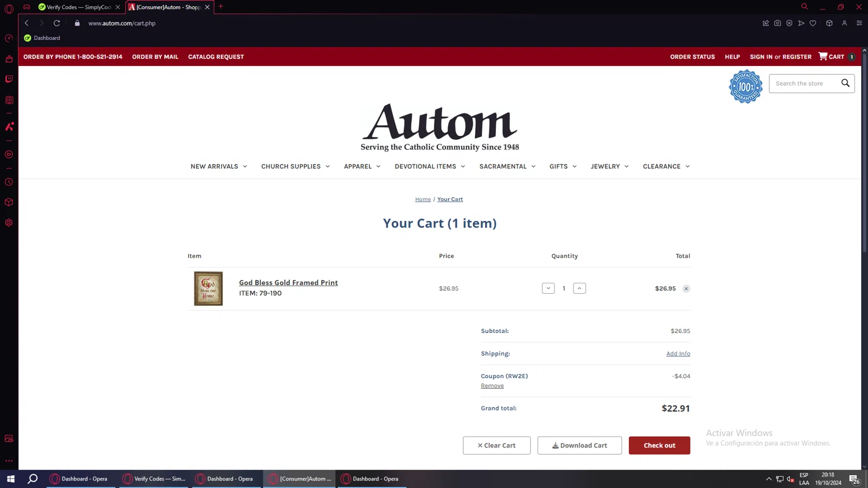The height and width of the screenshot is (488, 868).
Task: Remove the item with the X icon
Action: click(x=686, y=289)
